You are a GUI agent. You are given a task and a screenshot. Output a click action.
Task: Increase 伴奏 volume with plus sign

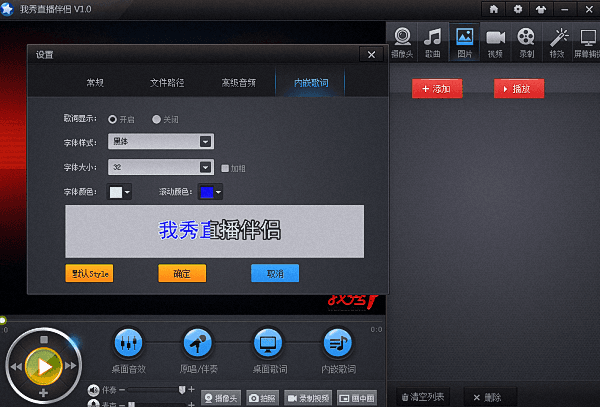coord(191,389)
